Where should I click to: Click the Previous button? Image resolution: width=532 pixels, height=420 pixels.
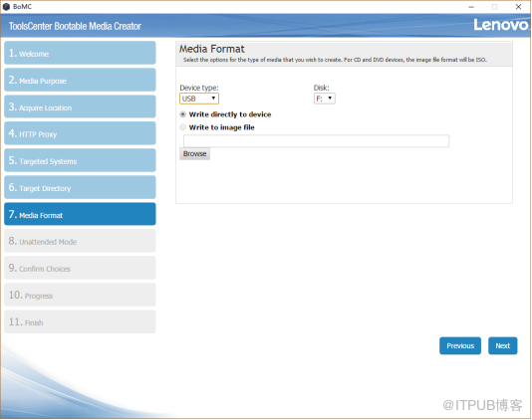pos(460,345)
